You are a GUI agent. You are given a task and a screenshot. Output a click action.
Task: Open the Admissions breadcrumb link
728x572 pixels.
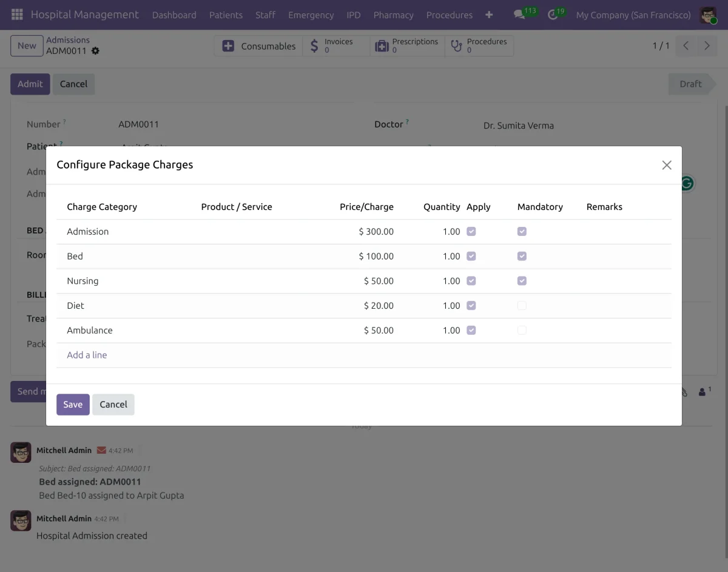click(x=68, y=40)
